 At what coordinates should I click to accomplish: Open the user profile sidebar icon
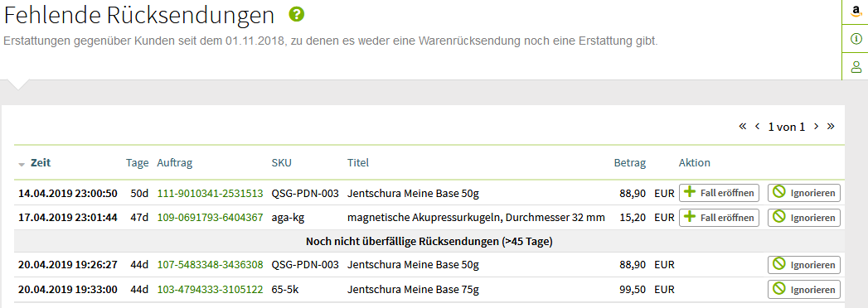point(856,67)
